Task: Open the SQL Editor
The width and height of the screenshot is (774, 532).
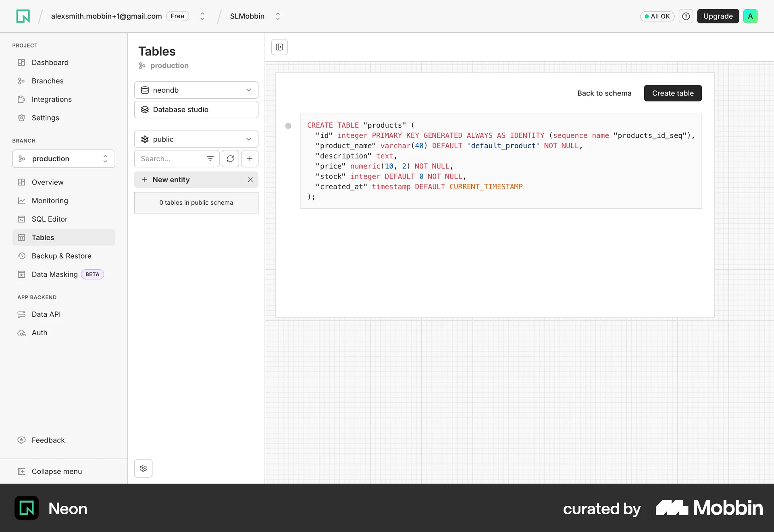Action: (x=64, y=219)
